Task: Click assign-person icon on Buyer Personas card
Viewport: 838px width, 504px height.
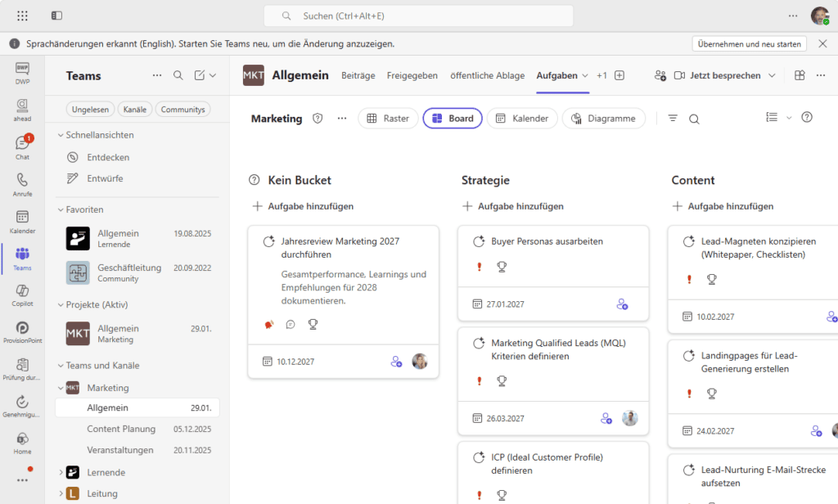Action: [622, 304]
